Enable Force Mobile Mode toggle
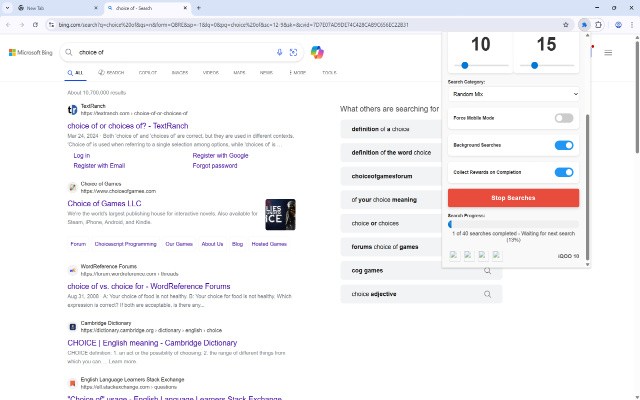 pos(564,118)
